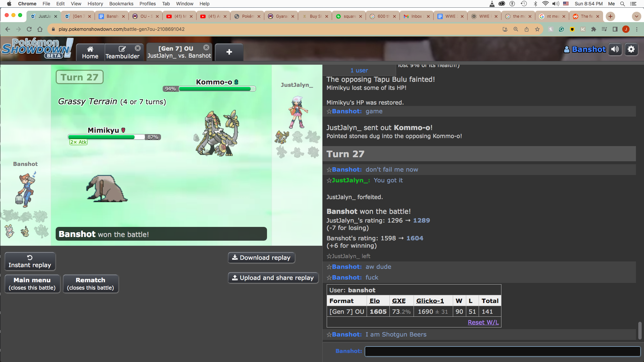This screenshot has width=644, height=362.
Task: Go to the Home tab
Action: tap(90, 52)
